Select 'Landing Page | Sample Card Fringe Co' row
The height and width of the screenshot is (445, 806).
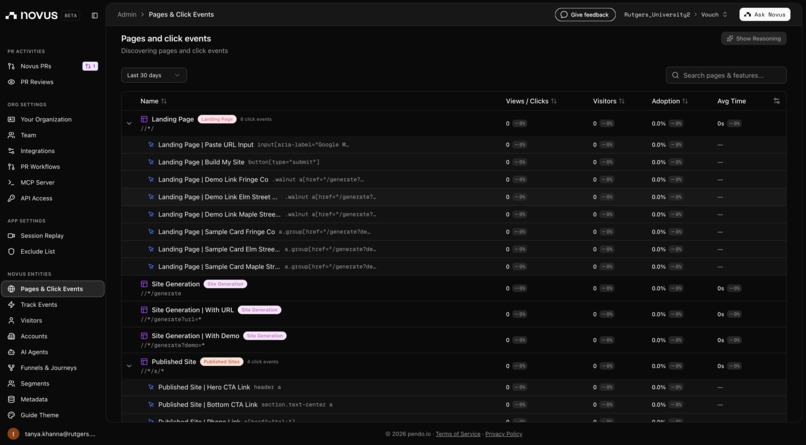click(454, 232)
